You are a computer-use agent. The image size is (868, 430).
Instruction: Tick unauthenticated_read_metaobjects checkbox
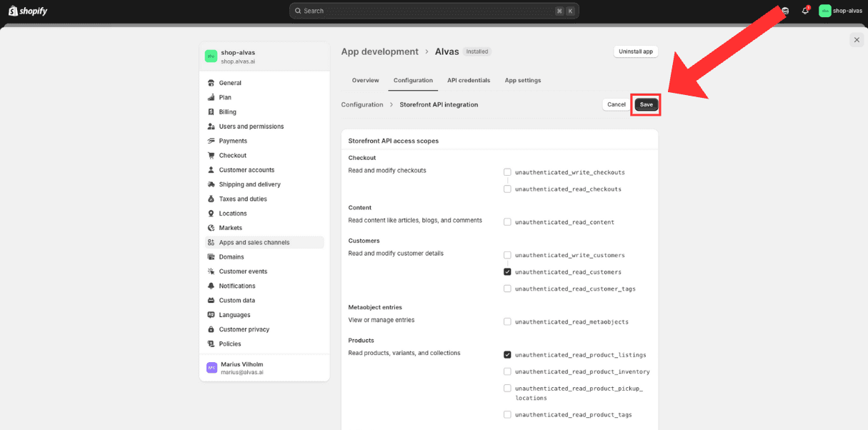(x=507, y=321)
